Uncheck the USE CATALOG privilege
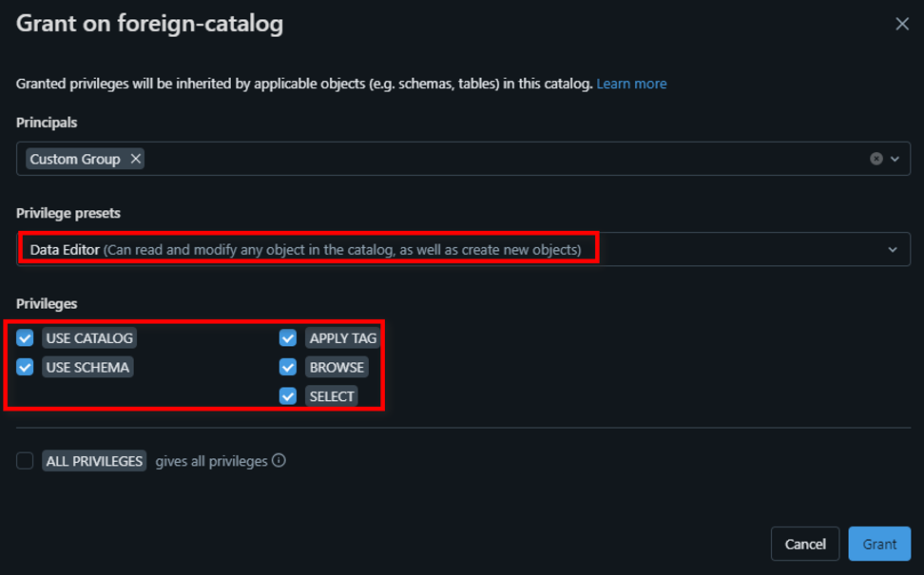The height and width of the screenshot is (575, 924). [26, 337]
